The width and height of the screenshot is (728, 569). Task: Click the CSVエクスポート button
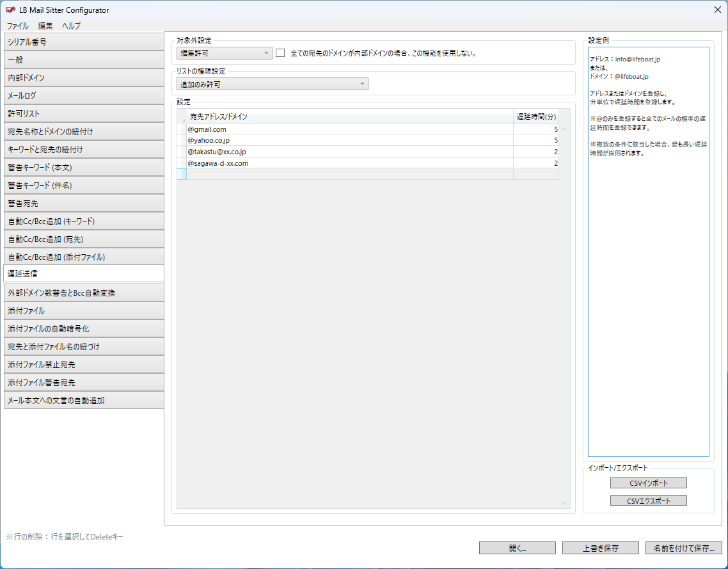[648, 501]
